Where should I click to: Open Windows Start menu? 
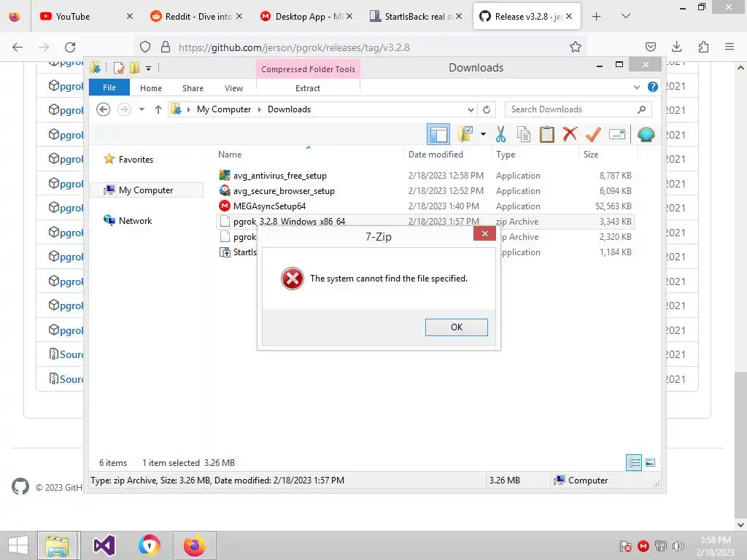pos(18,545)
